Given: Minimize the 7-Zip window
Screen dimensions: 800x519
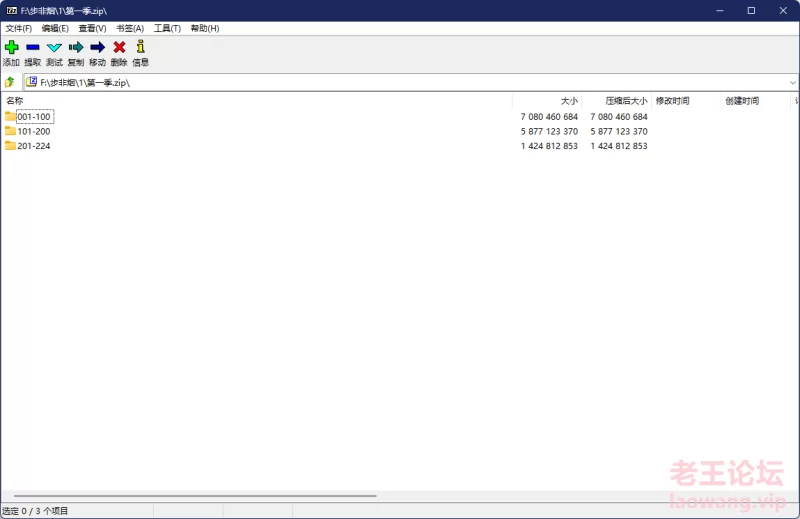Looking at the screenshot, I should click(720, 10).
